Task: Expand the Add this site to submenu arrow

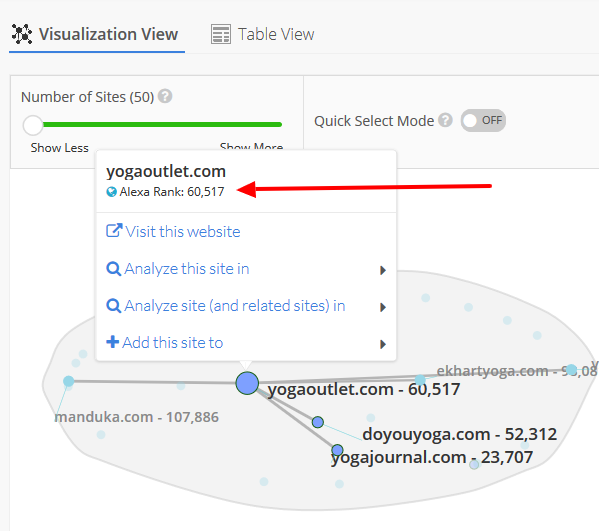Action: (x=382, y=344)
